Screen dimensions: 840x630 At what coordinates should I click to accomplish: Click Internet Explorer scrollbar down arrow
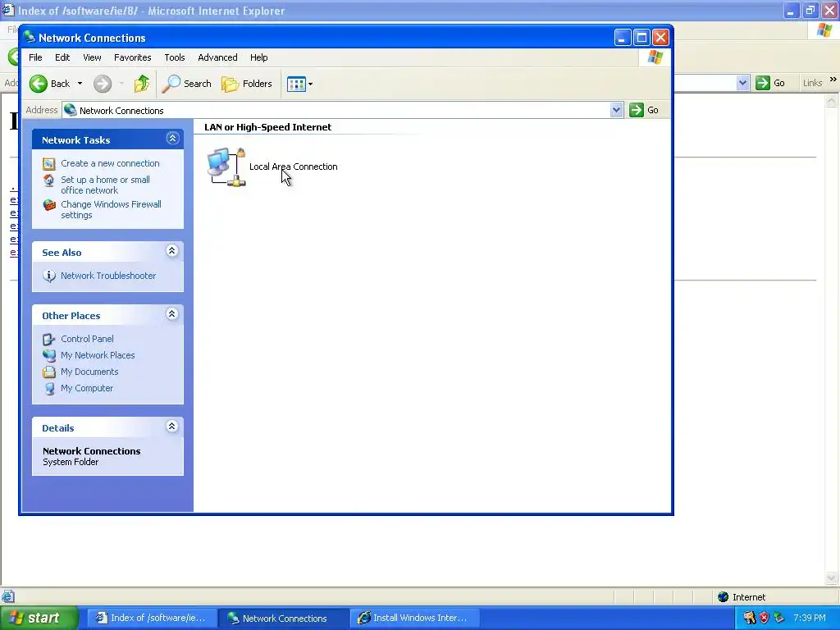point(832,578)
